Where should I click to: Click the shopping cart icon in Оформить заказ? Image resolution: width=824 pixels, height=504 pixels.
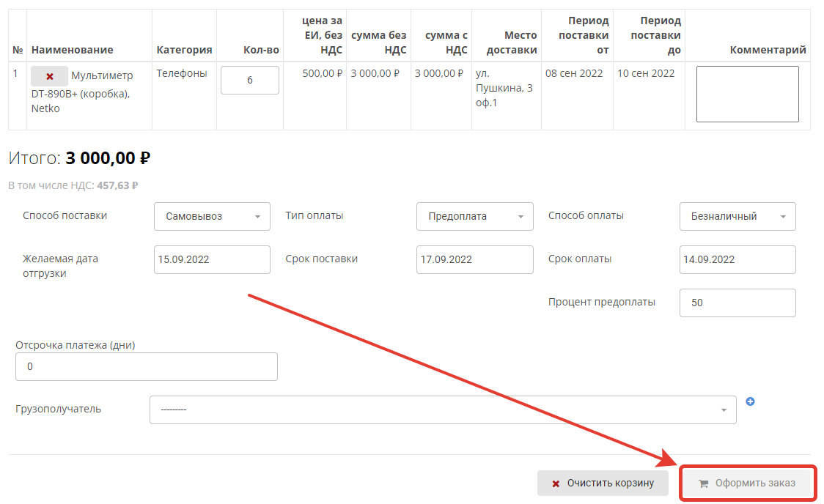[704, 484]
